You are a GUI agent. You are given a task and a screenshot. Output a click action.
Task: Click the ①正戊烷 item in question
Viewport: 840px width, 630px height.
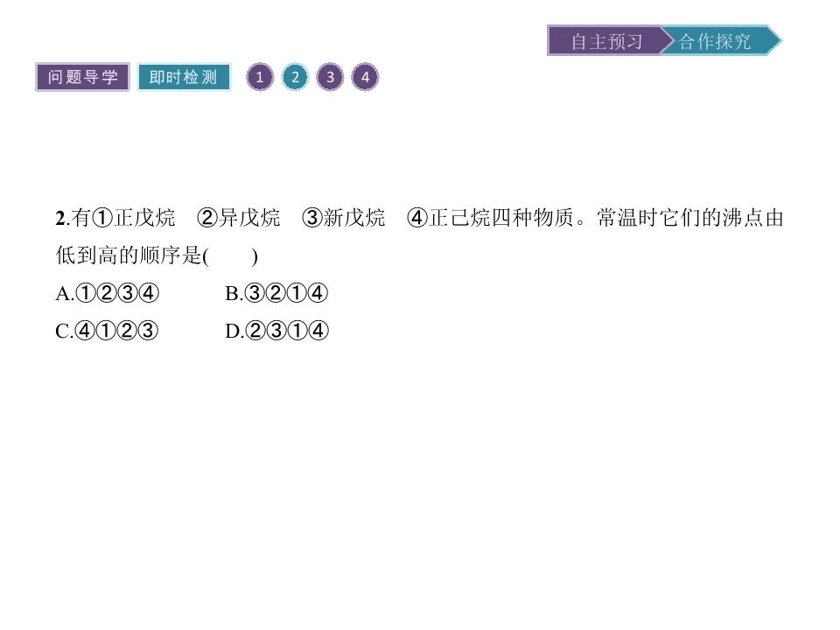134,218
